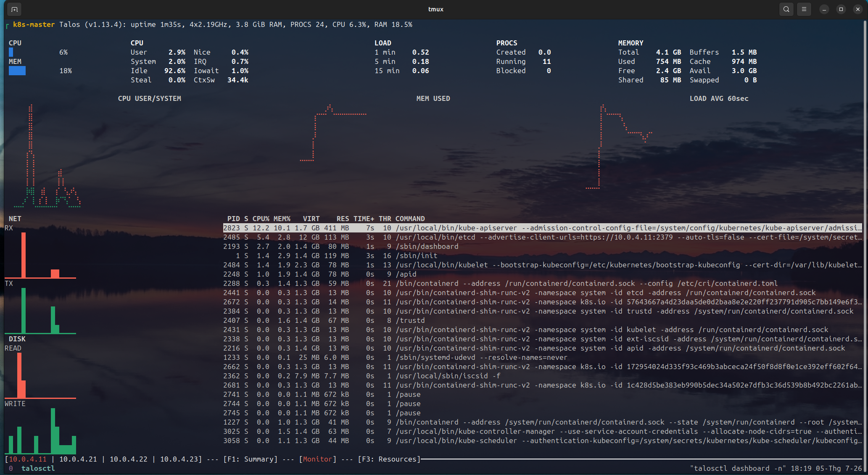This screenshot has width=868, height=475.
Task: Click the CPU% column header
Action: coord(261,219)
